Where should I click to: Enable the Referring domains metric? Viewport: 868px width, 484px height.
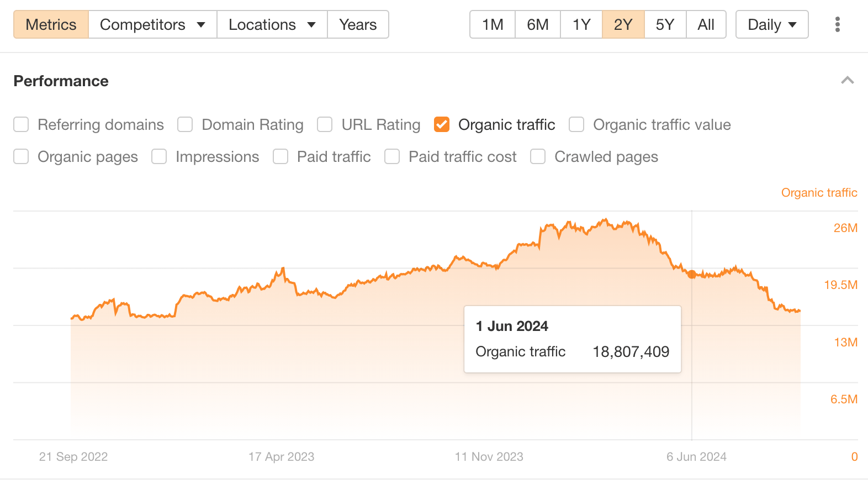pos(20,124)
